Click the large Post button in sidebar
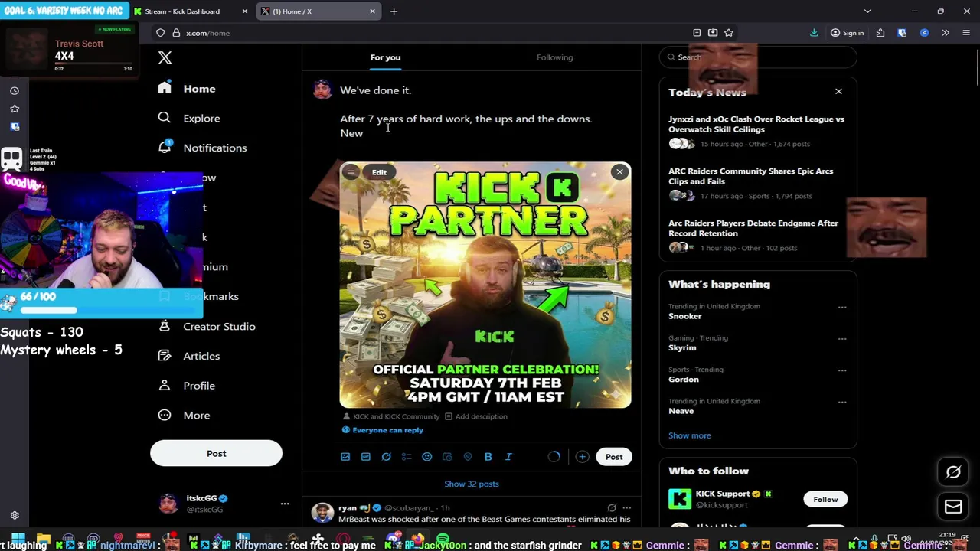The image size is (980, 551). (x=216, y=453)
